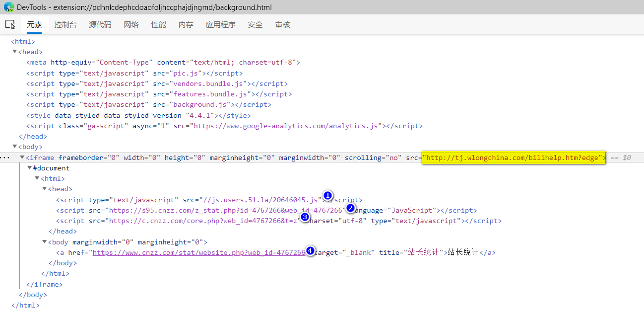Click annotation badge 1 on the script tag
The image size is (644, 314).
click(327, 196)
